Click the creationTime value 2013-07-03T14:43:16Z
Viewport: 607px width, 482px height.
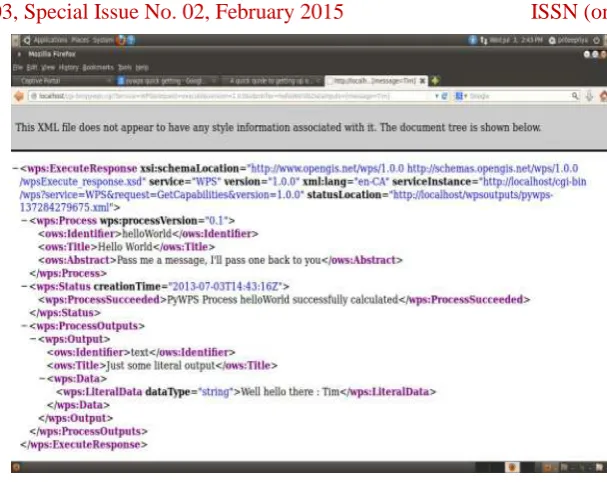tap(225, 286)
